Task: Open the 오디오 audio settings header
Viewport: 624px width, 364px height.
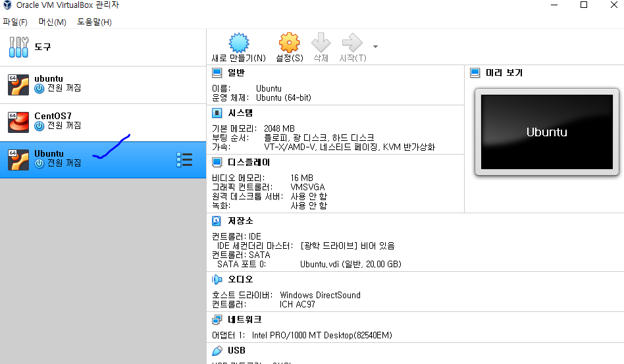Action: [240, 279]
